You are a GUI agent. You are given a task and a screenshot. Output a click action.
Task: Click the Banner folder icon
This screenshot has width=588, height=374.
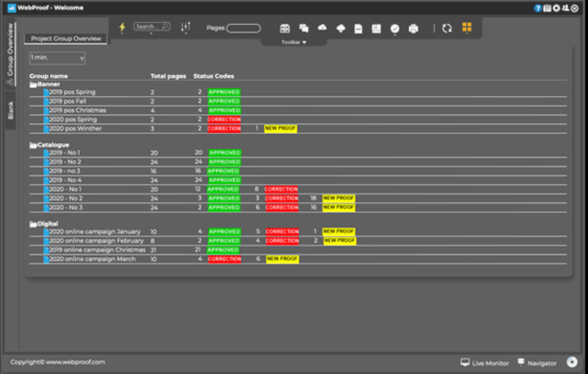click(33, 85)
